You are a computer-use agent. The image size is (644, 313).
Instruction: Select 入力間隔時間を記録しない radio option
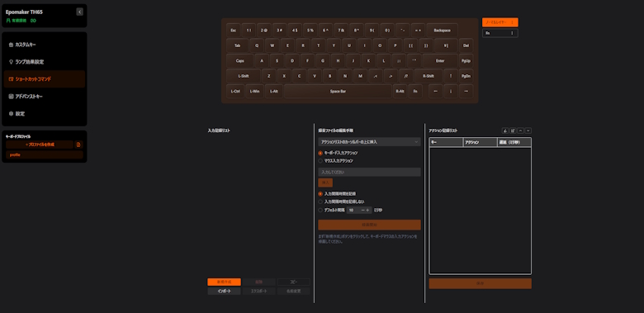[x=320, y=202]
